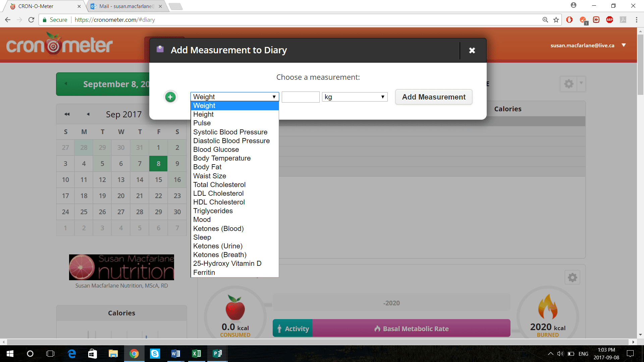Click the Susan Macfarlane nutrition banner
The image size is (644, 362).
click(x=121, y=267)
